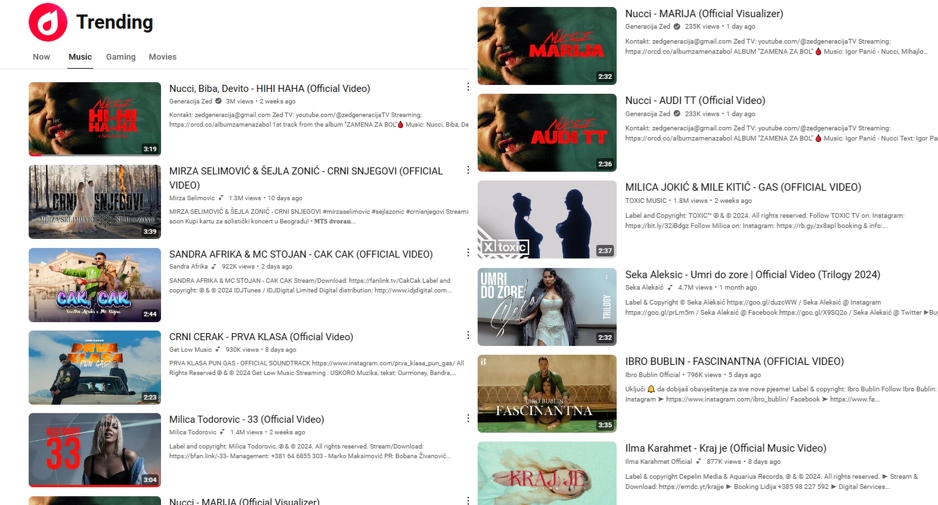Open the Nucci MARIJA thumbnail on the right
The height and width of the screenshot is (505, 938).
click(x=547, y=45)
